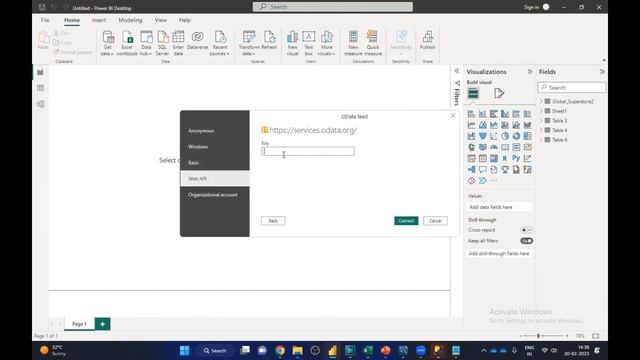Collapse the ribbon with the chevron

click(x=604, y=60)
